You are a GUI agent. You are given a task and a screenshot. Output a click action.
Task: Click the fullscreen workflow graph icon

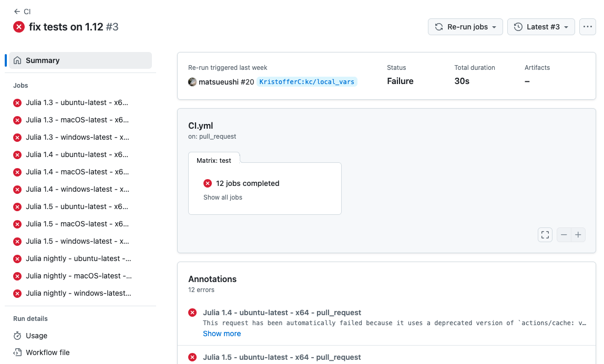545,235
